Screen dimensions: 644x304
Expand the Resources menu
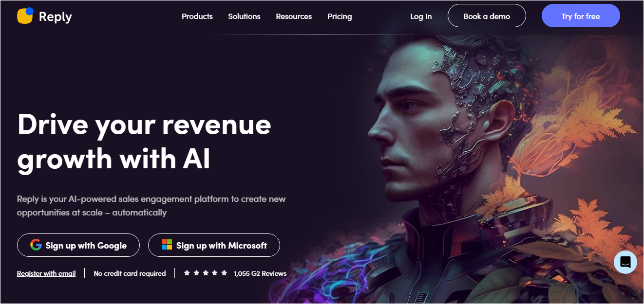coord(294,16)
